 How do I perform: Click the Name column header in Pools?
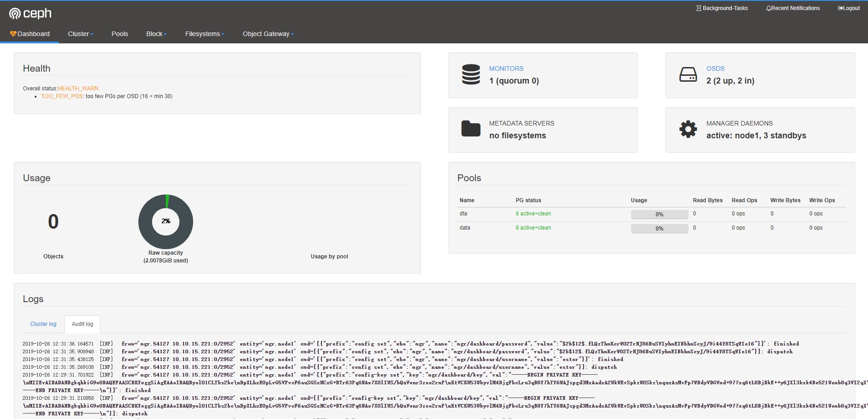point(467,200)
